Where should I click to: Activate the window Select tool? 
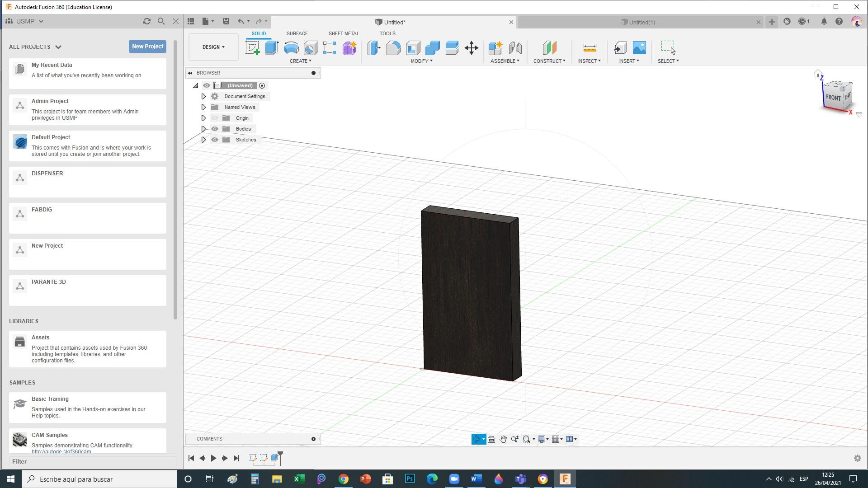point(668,47)
